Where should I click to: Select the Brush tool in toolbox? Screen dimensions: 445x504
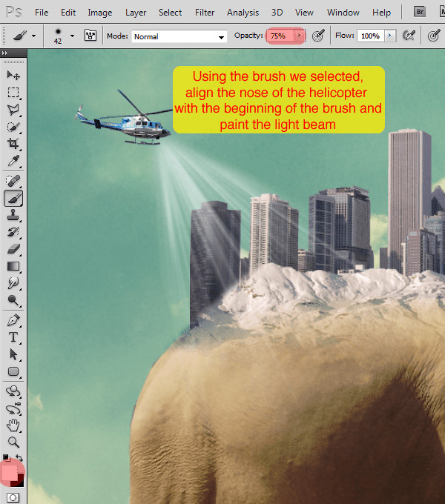[x=13, y=199]
